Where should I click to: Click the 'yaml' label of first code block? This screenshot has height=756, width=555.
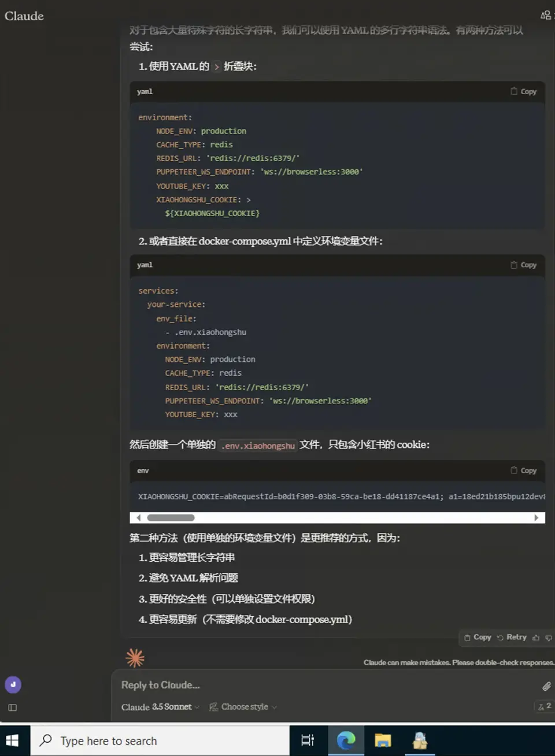(x=145, y=91)
